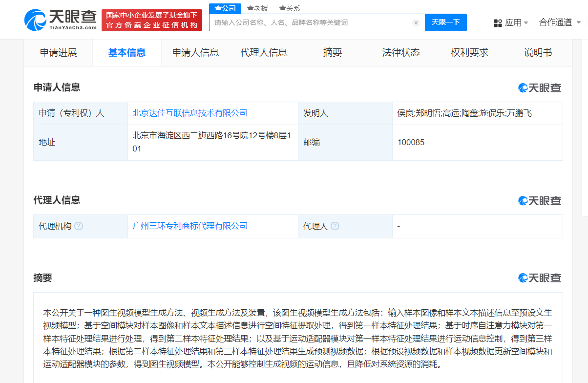Switch to the 摘要 tab
This screenshot has height=383, width=588.
pyautogui.click(x=333, y=53)
